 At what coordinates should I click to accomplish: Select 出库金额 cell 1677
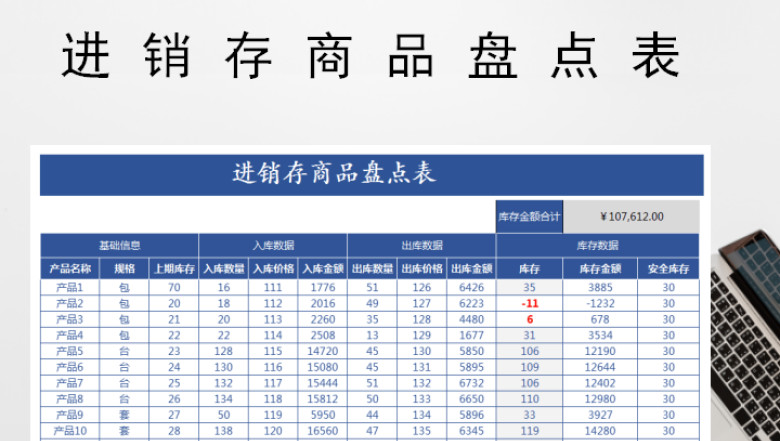pyautogui.click(x=472, y=335)
